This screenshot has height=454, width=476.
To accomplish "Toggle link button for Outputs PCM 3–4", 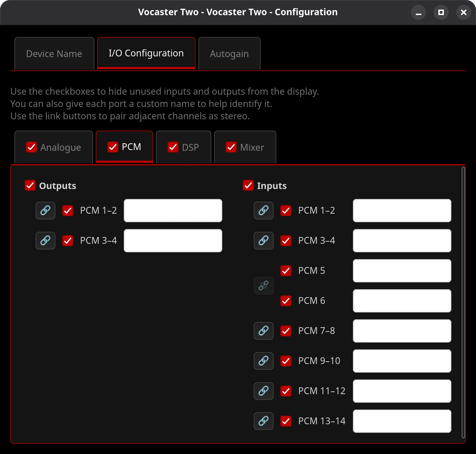I will pyautogui.click(x=45, y=241).
